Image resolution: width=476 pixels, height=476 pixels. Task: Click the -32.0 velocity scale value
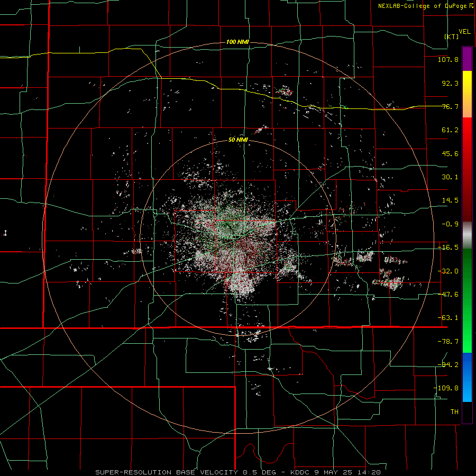tap(448, 271)
